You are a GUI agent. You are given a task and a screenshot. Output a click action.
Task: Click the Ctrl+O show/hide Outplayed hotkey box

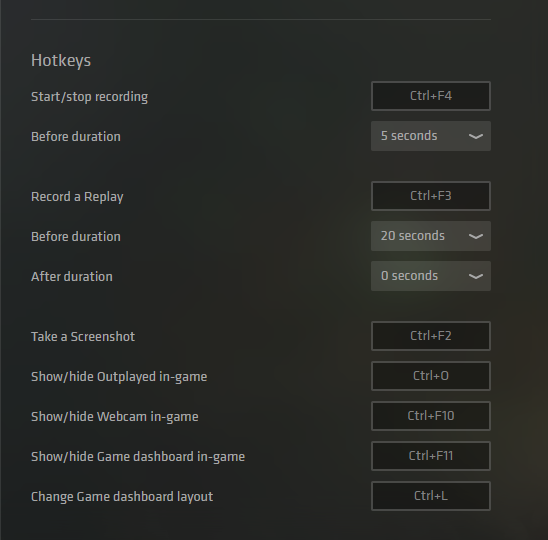pos(431,376)
